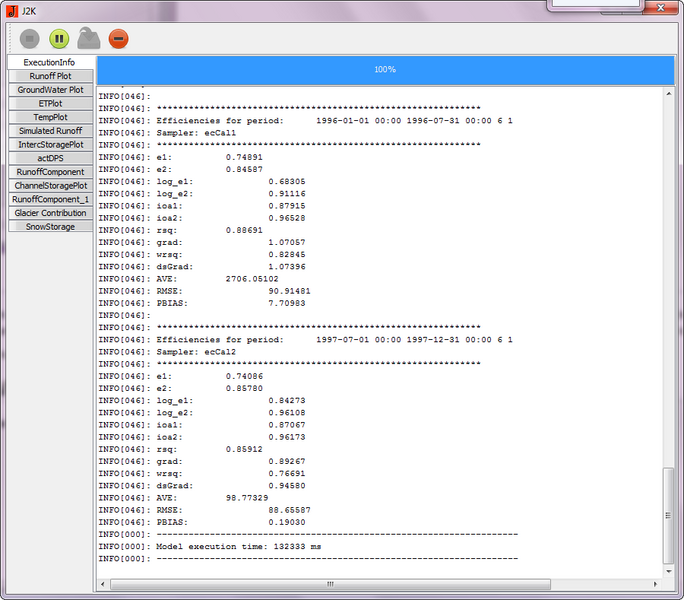View the IntercStoragePlot tab
This screenshot has height=600, width=684.
pos(50,144)
